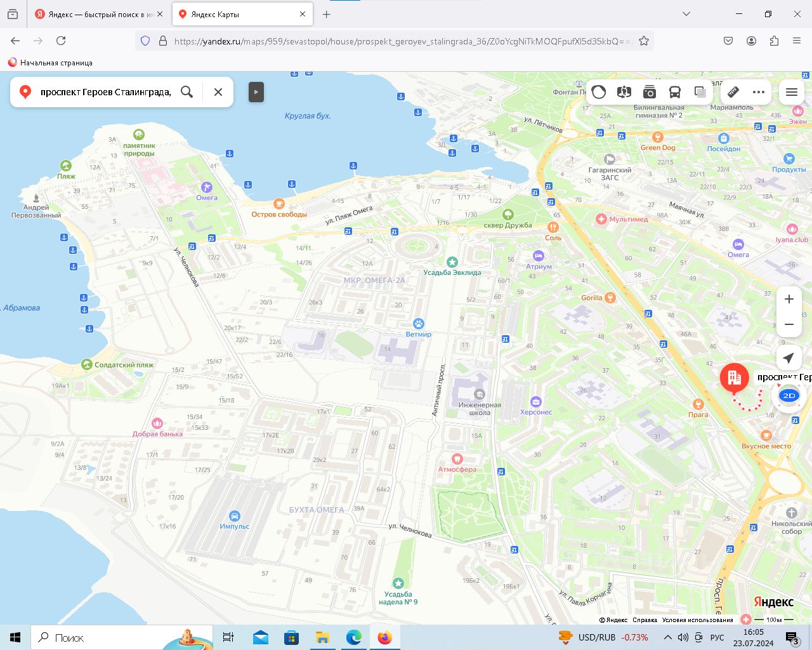Zoom in with the plus button
Viewport: 812px width, 650px height.
click(x=789, y=299)
